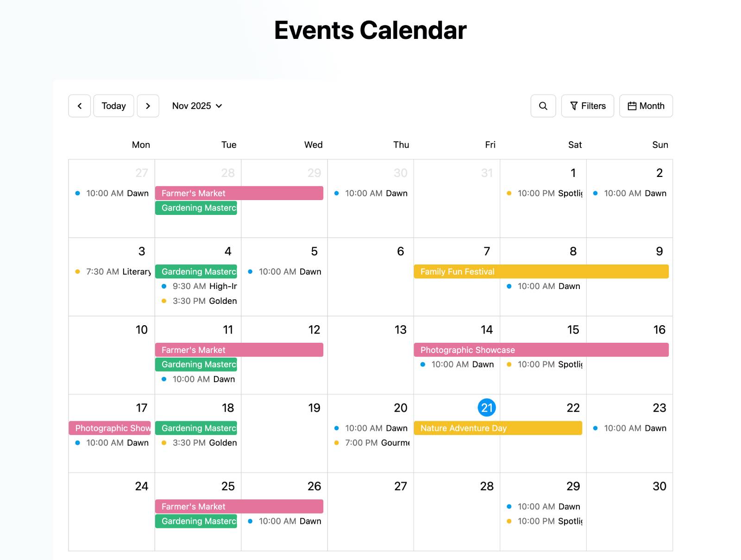Viewport: 741px width, 560px height.
Task: Click the Today button
Action: tap(113, 106)
